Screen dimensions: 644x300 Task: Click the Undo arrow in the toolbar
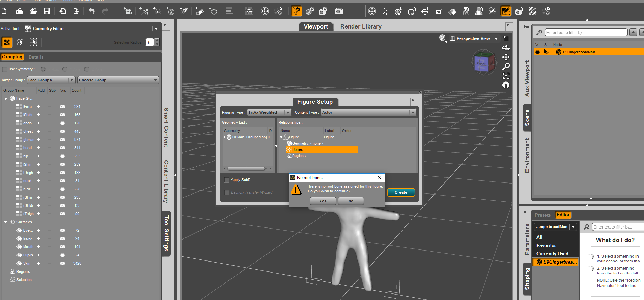[91, 11]
